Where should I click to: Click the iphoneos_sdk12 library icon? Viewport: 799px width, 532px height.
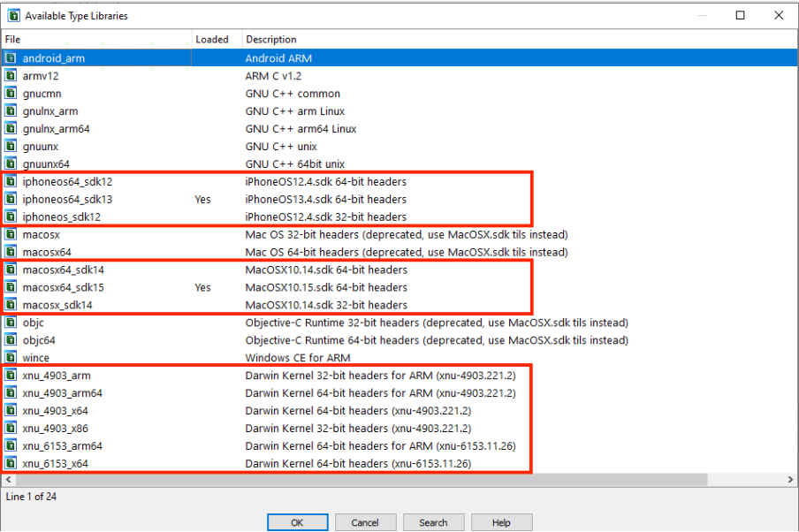pos(11,217)
